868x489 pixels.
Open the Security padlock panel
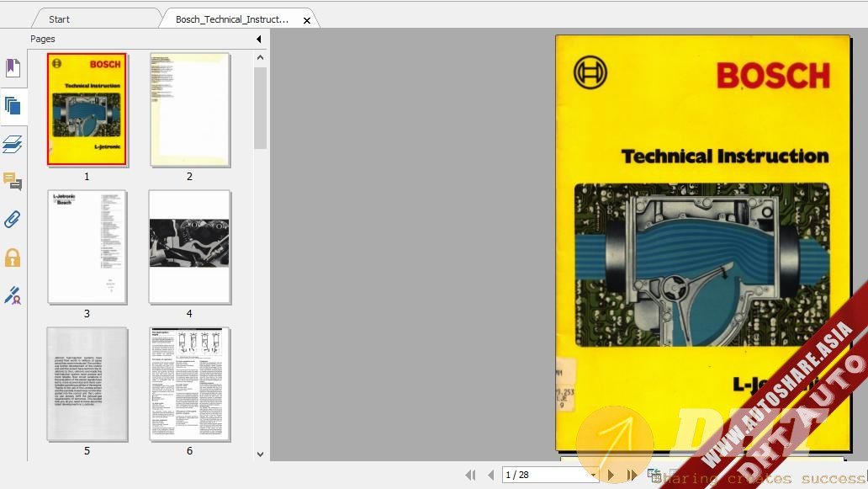[13, 258]
